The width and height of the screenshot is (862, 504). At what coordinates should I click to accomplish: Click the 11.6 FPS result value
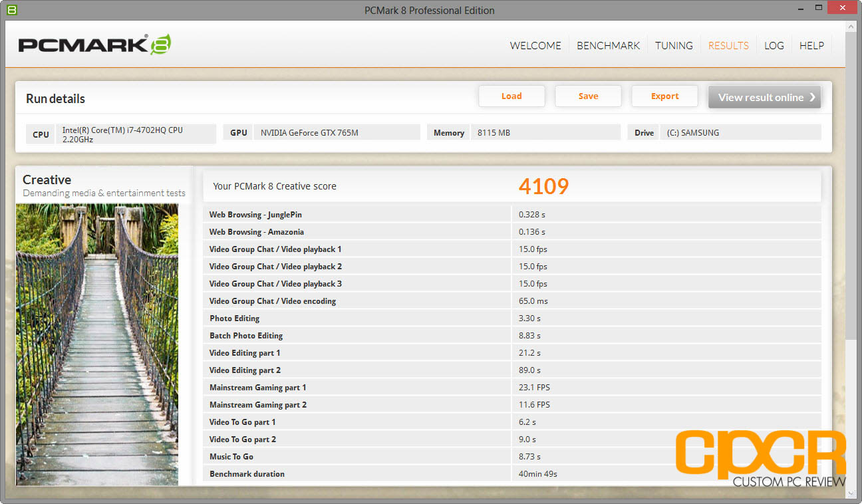click(x=534, y=405)
